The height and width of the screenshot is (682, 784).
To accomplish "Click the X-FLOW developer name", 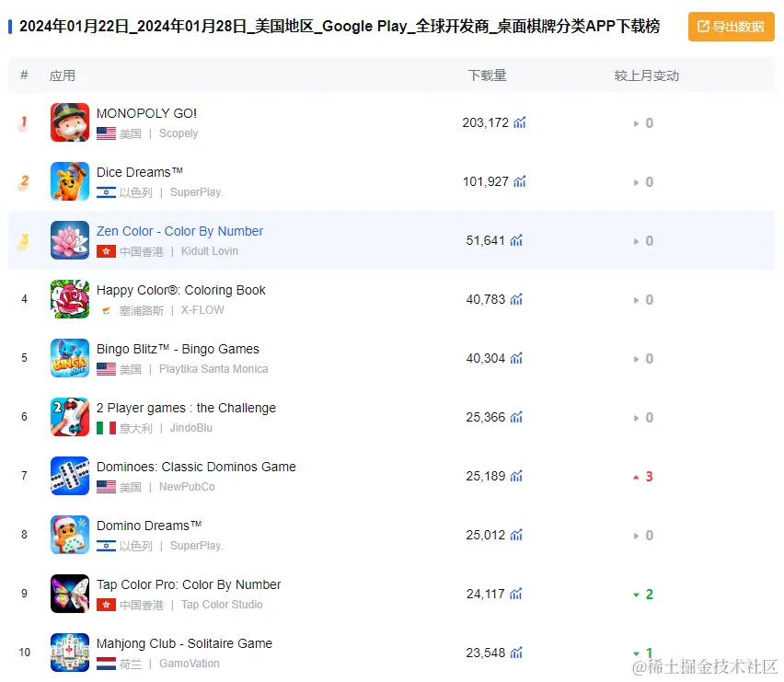I will click(x=202, y=310).
